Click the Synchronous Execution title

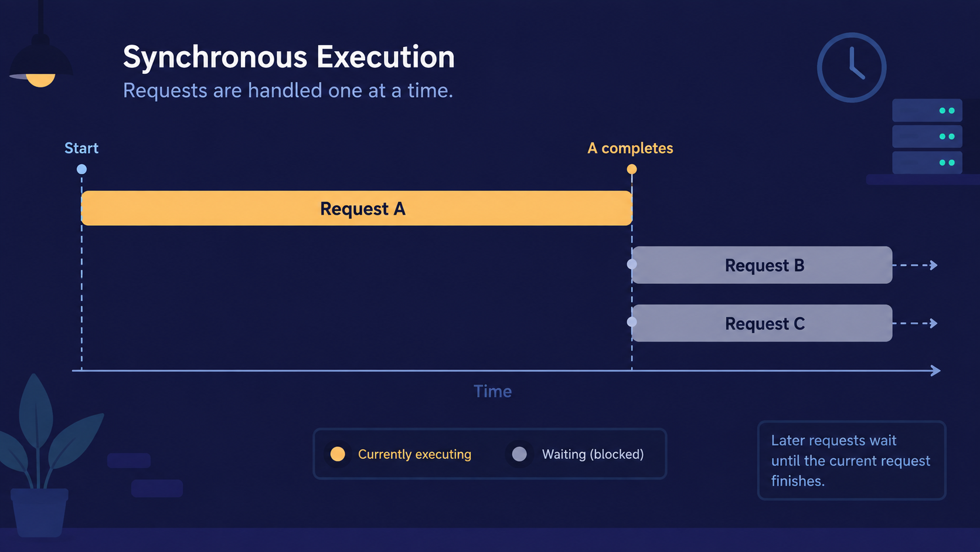tap(289, 57)
